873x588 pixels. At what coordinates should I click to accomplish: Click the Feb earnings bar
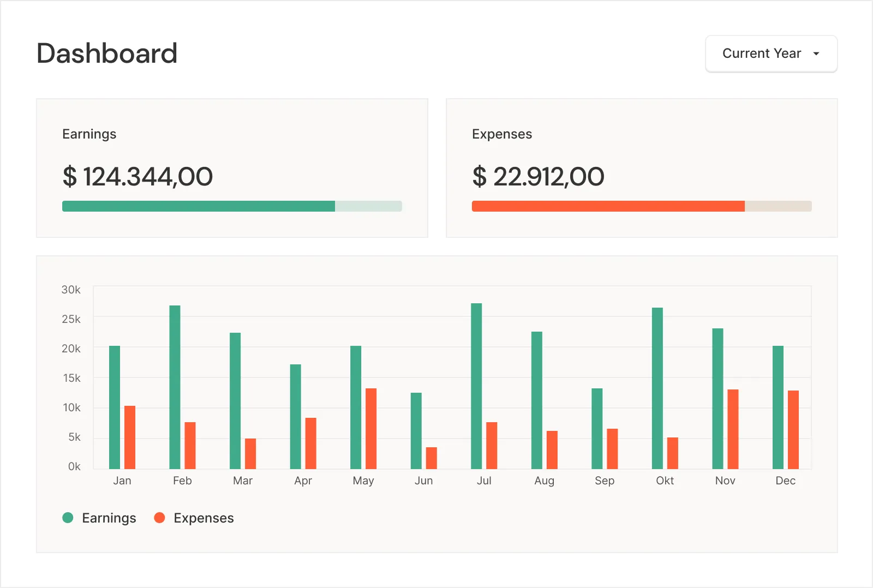pyautogui.click(x=175, y=387)
